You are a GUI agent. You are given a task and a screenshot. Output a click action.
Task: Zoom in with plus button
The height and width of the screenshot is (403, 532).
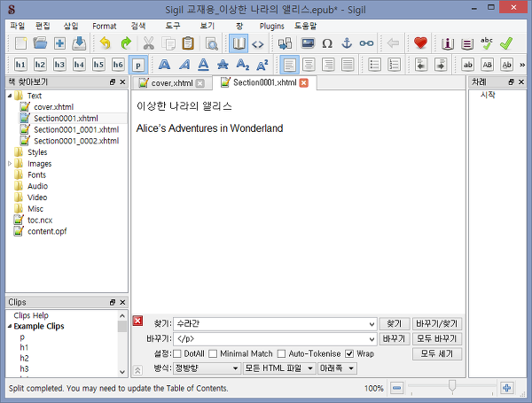point(507,388)
